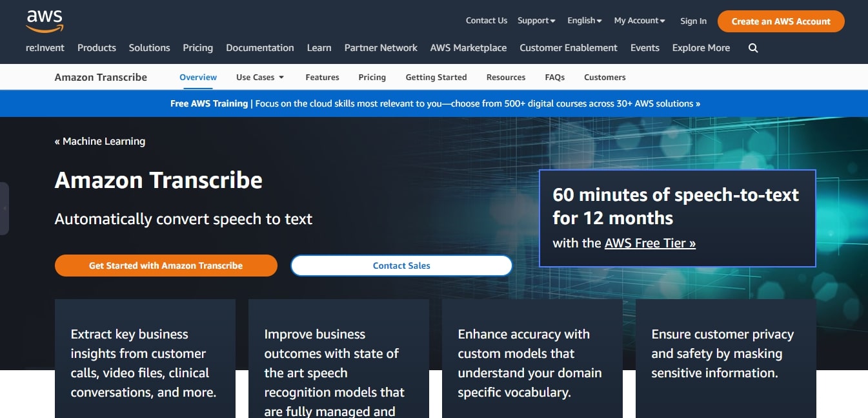The height and width of the screenshot is (418, 868).
Task: Open re:Invent in the navigation
Action: point(45,48)
